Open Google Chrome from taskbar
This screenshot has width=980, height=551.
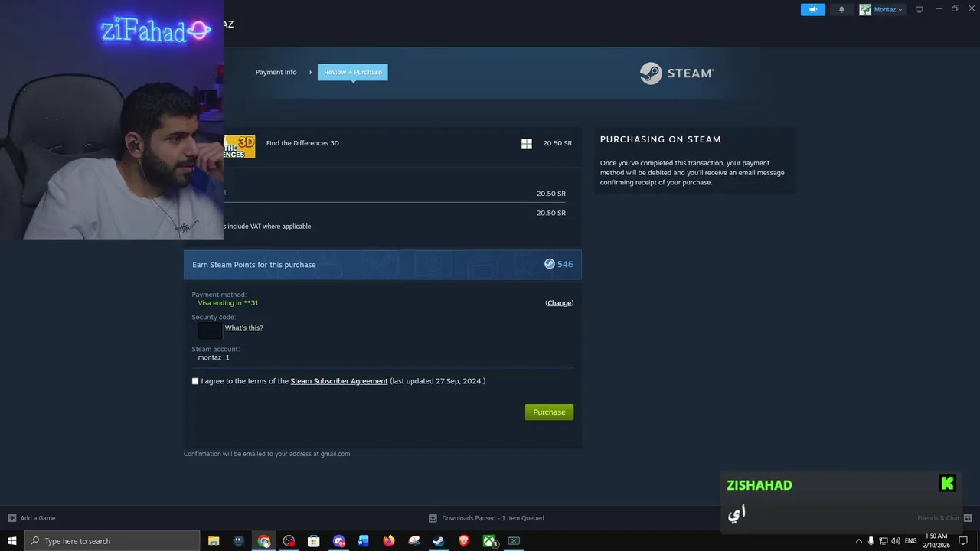pyautogui.click(x=264, y=541)
